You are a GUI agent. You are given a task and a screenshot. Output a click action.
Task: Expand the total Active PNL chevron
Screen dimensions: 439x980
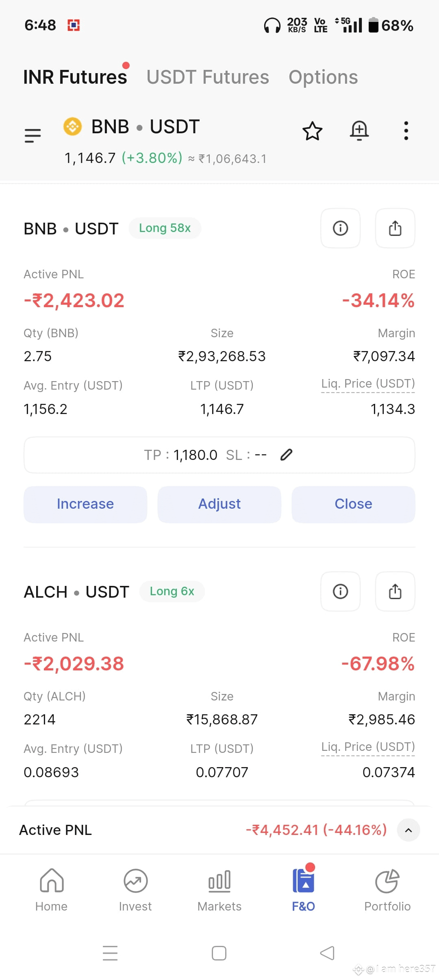coord(409,830)
